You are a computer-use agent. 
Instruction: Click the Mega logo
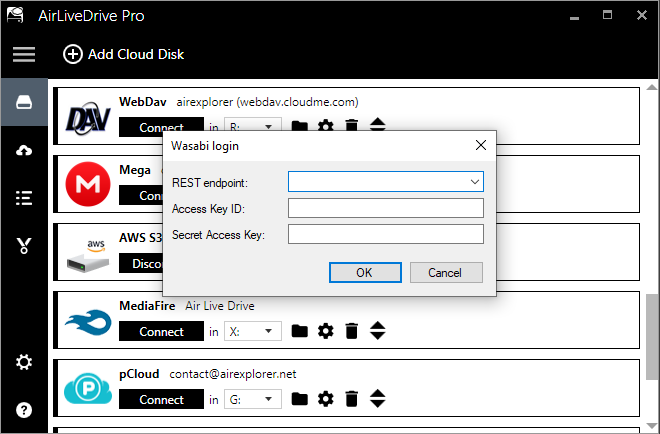click(88, 184)
